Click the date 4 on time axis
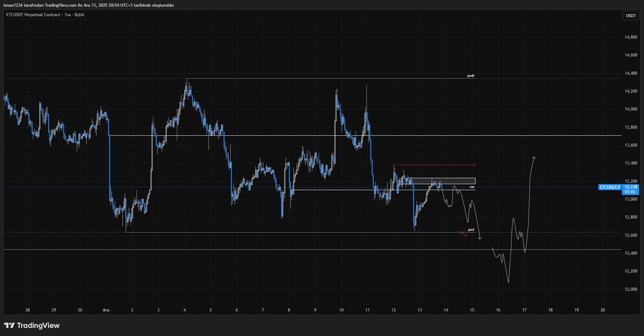The image size is (644, 336). [x=185, y=310]
